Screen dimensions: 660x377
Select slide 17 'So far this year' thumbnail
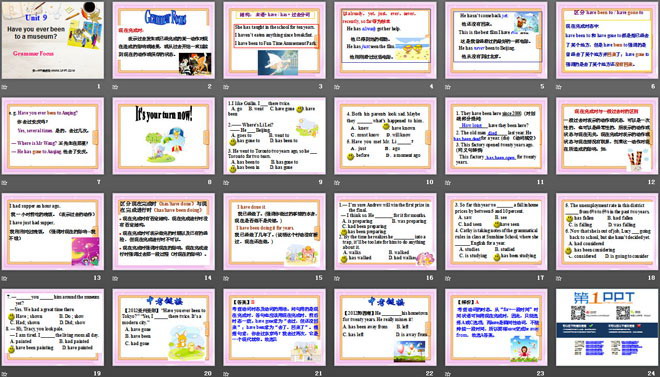(x=496, y=231)
